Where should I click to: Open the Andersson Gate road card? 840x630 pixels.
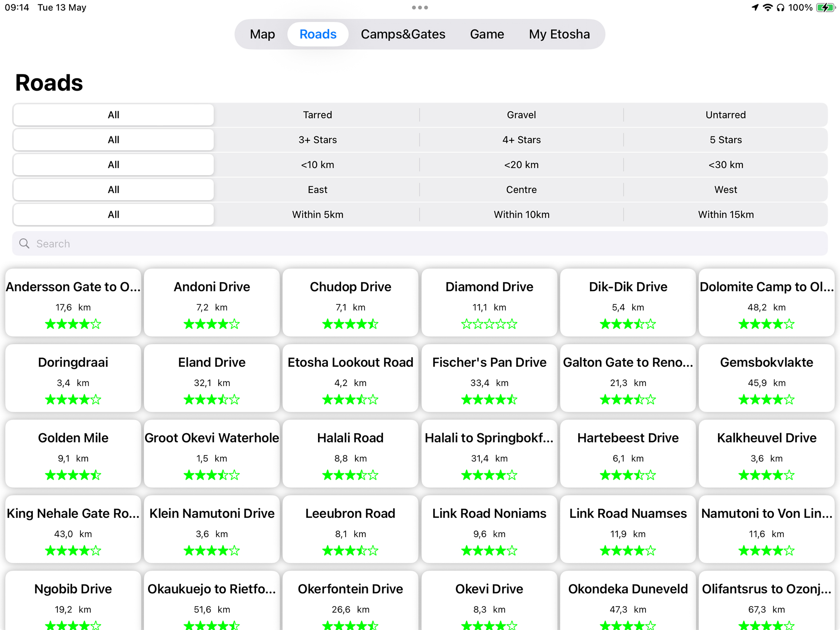[73, 303]
